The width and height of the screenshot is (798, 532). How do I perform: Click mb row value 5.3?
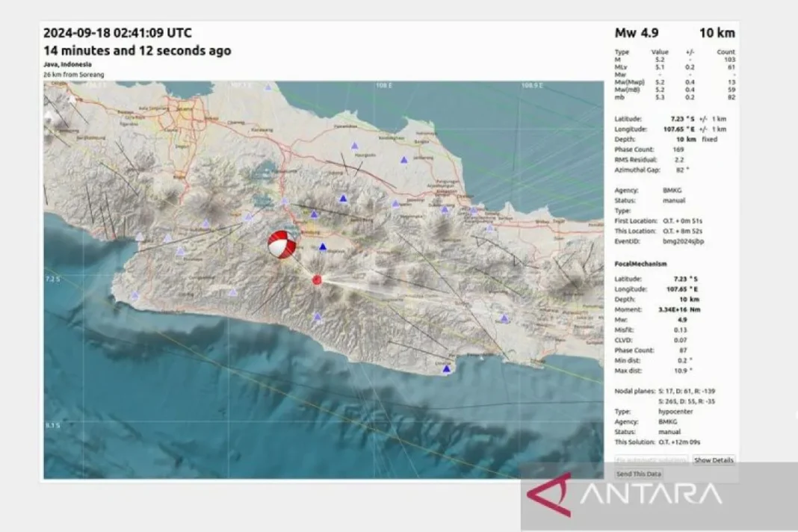point(660,97)
